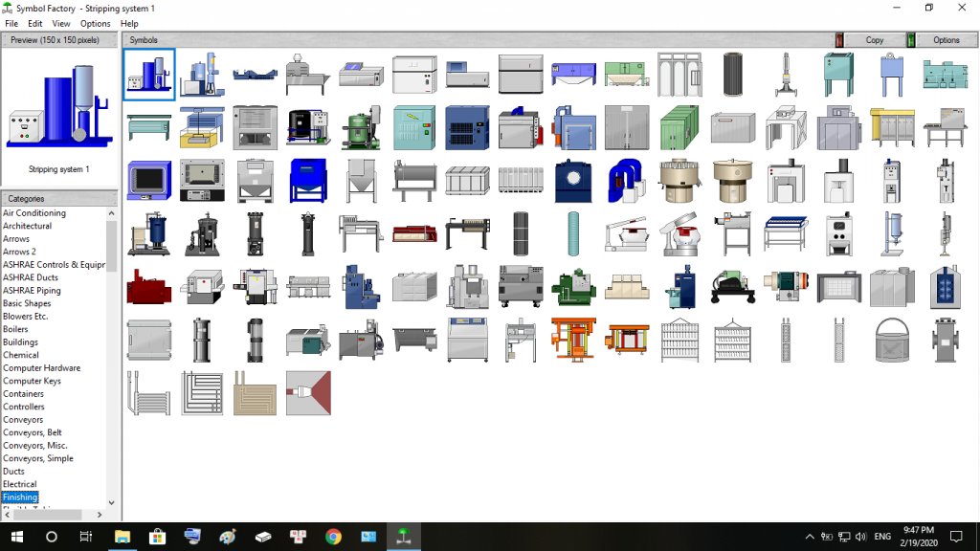
Task: Open the View menu
Action: click(61, 23)
